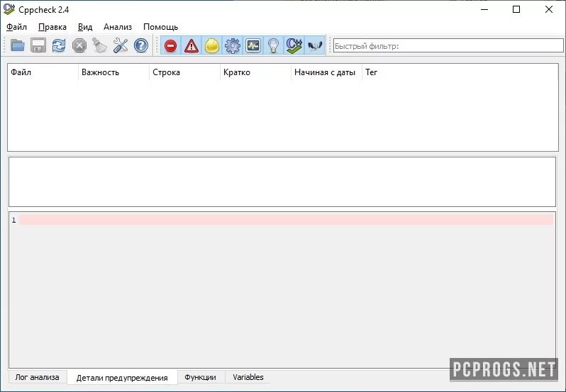Toggle portability warnings with the gear icon

233,46
